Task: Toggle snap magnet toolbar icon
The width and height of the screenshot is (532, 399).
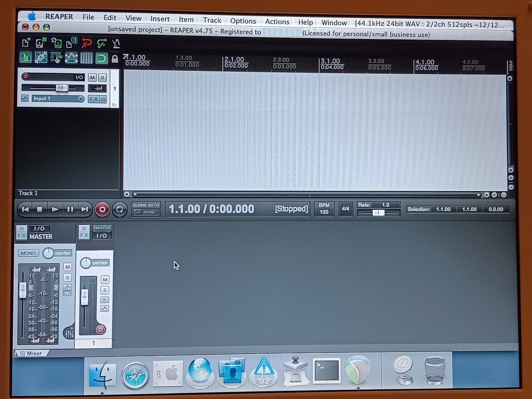Action: click(x=101, y=58)
